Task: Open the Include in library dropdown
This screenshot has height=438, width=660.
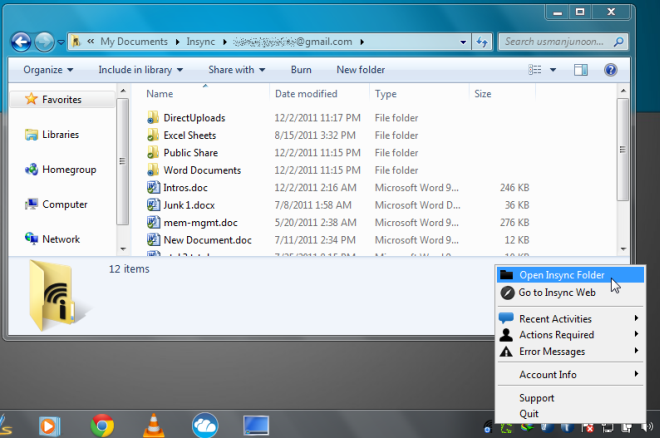Action: [140, 70]
